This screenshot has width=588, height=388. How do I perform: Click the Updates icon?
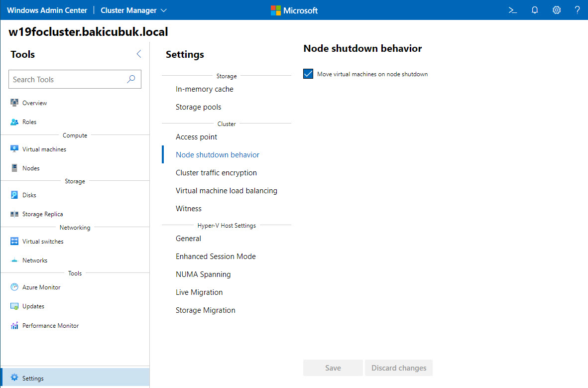coord(14,306)
